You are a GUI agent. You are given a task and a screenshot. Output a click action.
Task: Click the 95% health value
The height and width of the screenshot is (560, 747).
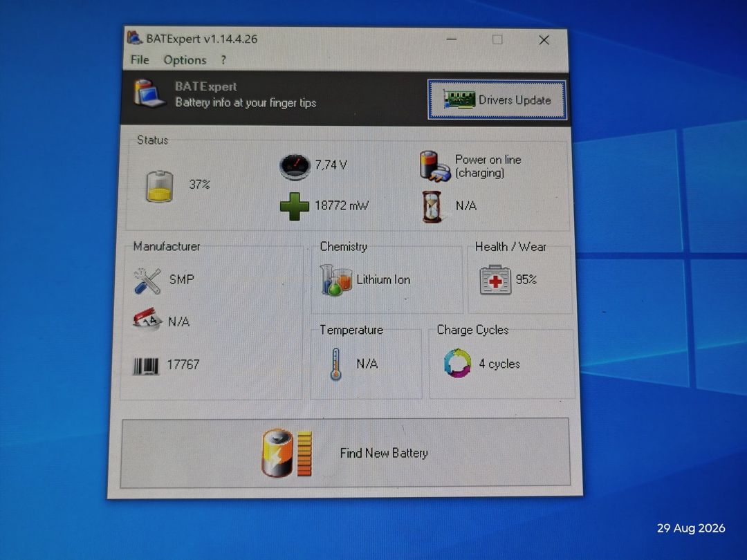tap(526, 279)
